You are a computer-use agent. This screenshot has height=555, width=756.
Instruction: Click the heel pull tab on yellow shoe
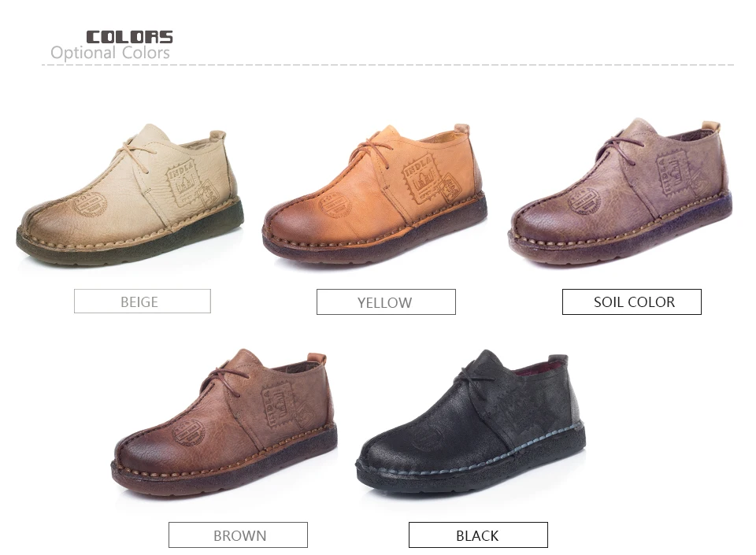click(x=461, y=128)
